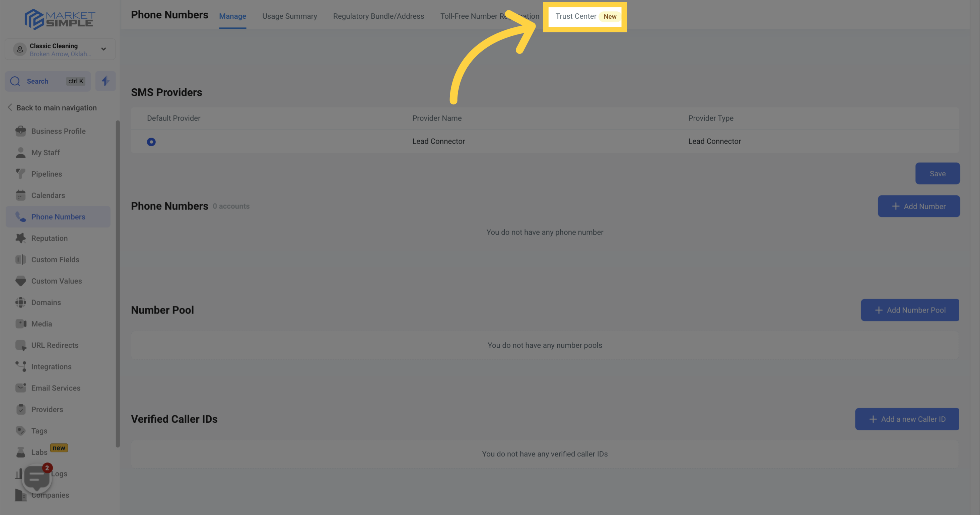Switch to the Manage tab
Image resolution: width=980 pixels, height=515 pixels.
pos(232,16)
